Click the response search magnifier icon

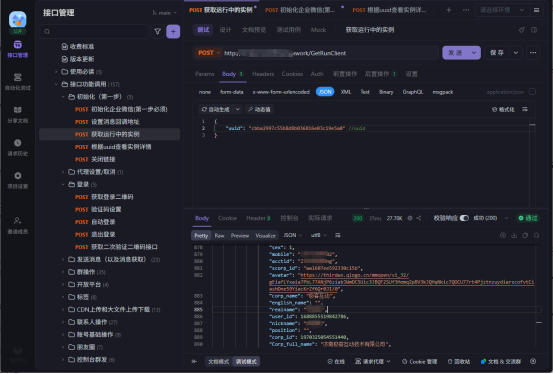click(536, 235)
